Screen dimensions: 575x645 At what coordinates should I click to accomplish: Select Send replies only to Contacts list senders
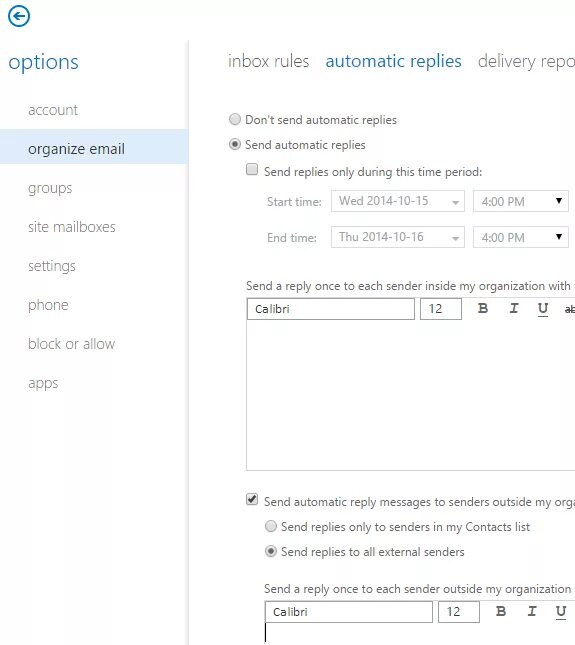pyautogui.click(x=271, y=526)
